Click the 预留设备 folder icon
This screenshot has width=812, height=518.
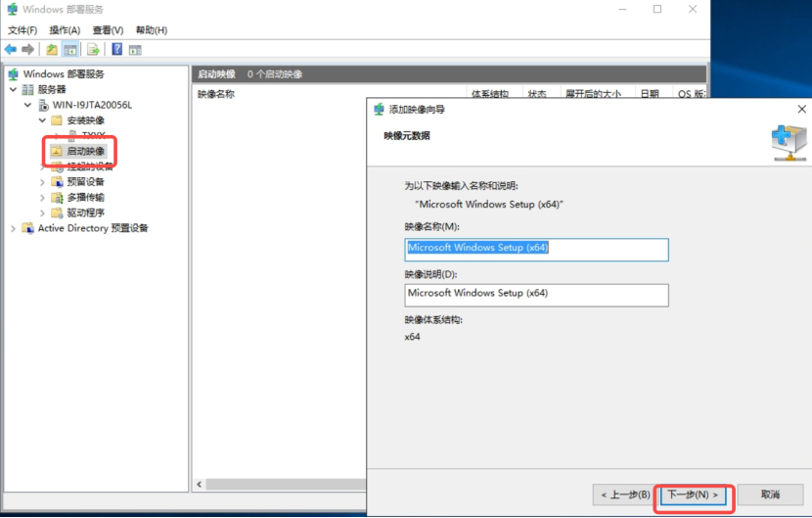57,182
